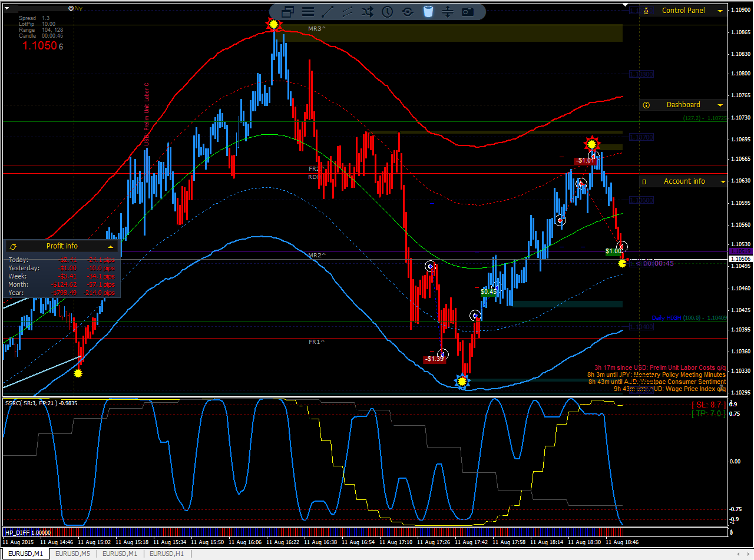Image resolution: width=754 pixels, height=560 pixels.
Task: Click the Account info title label
Action: [x=684, y=181]
